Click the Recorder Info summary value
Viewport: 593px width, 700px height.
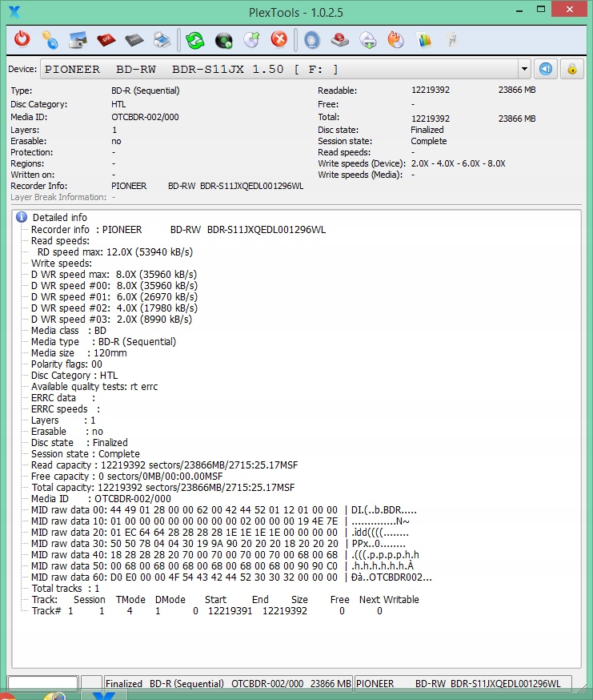[207, 186]
